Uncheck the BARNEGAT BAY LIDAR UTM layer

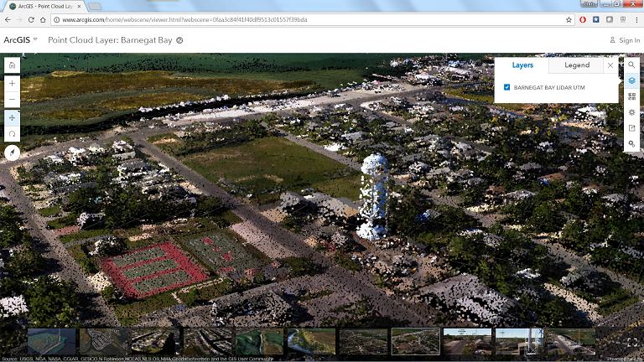(x=506, y=87)
